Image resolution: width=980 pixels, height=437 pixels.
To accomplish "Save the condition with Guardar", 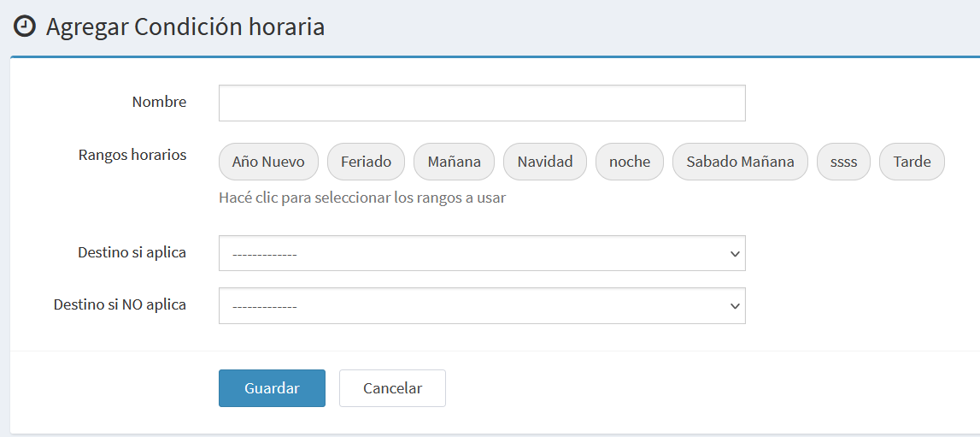I will [272, 388].
